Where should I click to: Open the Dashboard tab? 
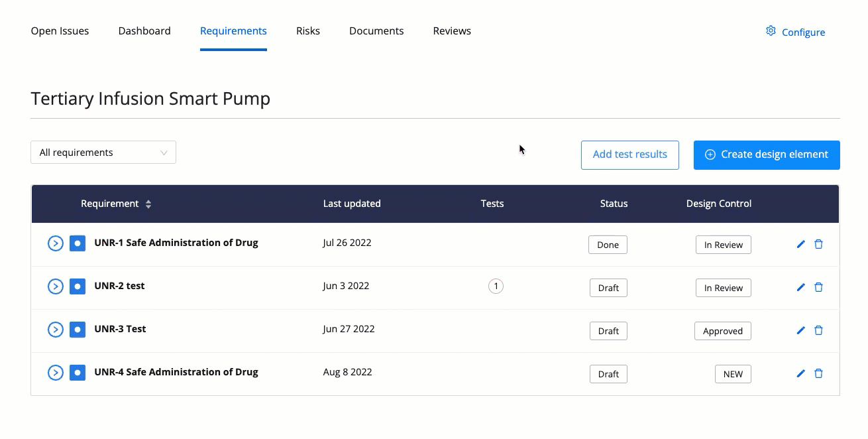point(144,31)
